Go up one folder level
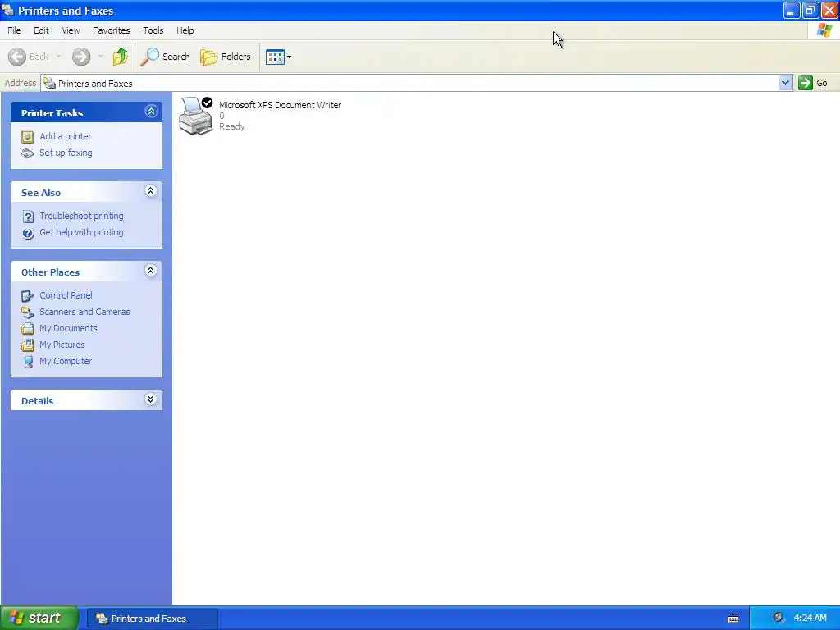This screenshot has width=840, height=630. pos(121,57)
